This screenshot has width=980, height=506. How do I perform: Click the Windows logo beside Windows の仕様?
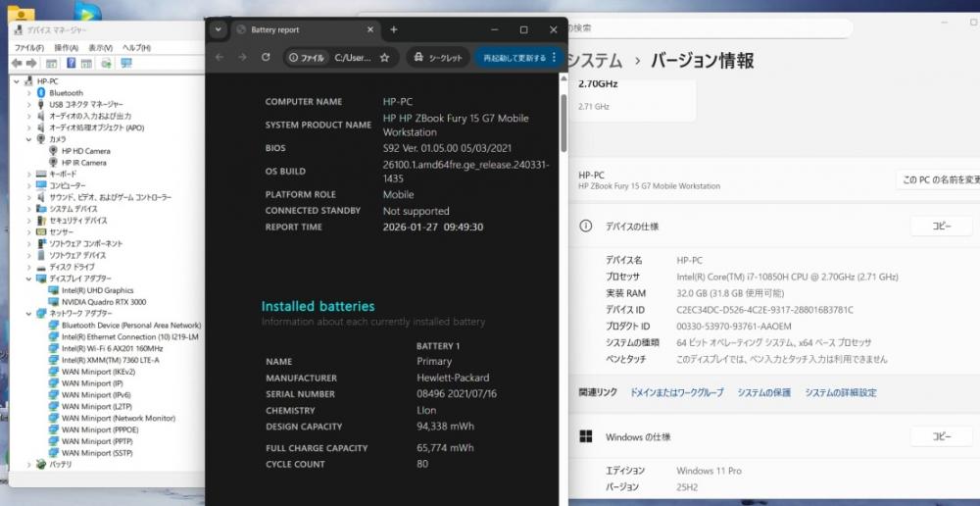pyautogui.click(x=586, y=436)
